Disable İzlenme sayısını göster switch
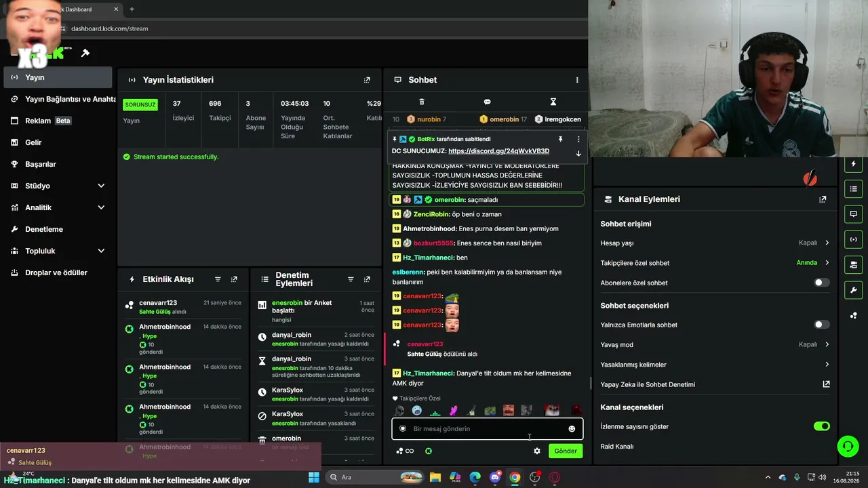868x488 pixels. click(x=821, y=426)
